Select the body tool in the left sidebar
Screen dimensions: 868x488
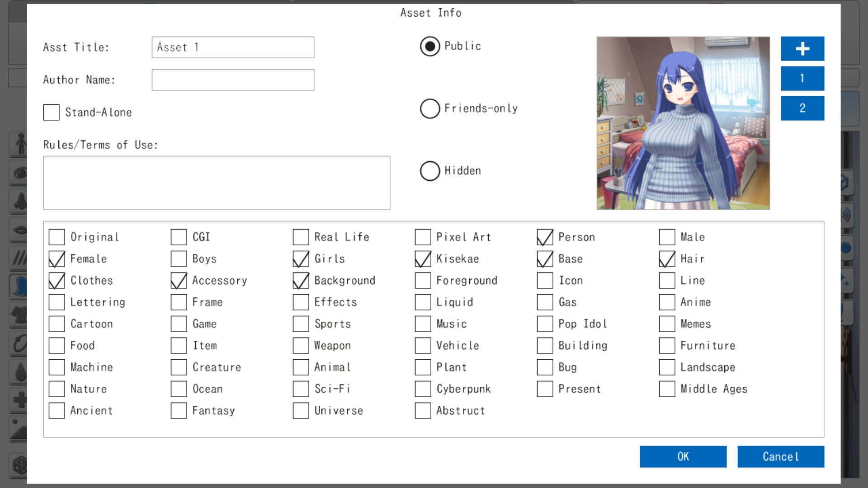click(x=20, y=144)
